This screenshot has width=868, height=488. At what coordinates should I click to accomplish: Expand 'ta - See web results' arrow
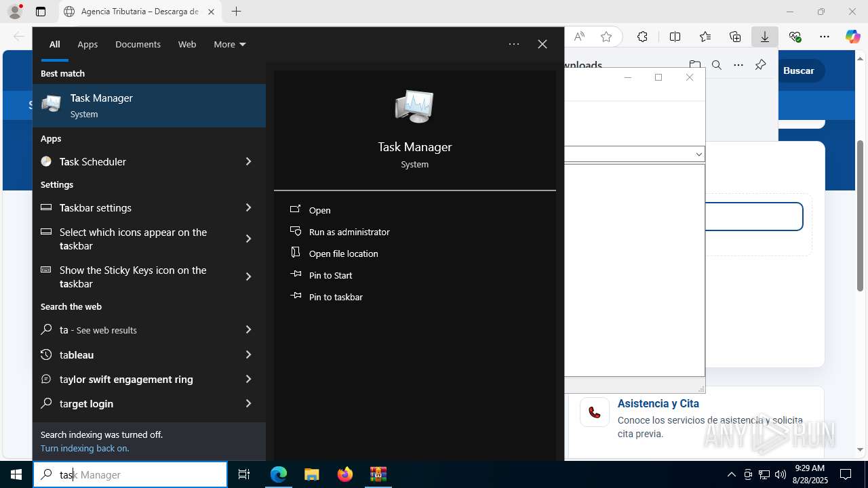[248, 329]
